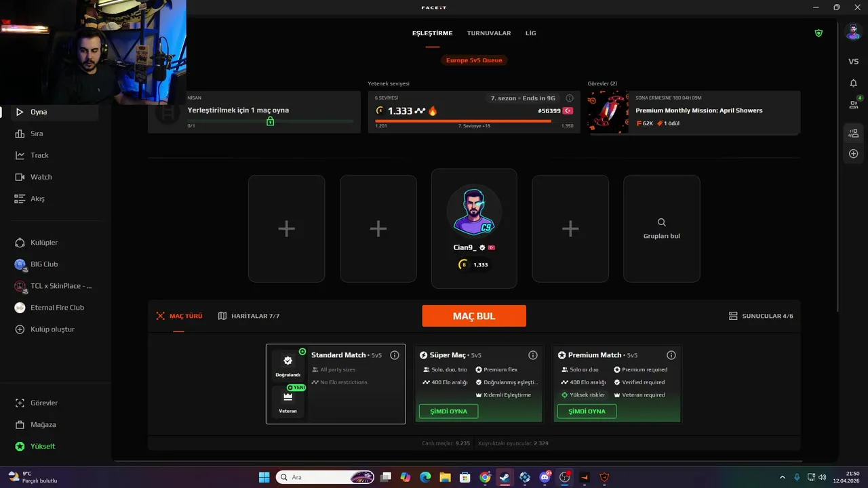
Task: Open Görevler missions icon in sidebar
Action: point(20,403)
